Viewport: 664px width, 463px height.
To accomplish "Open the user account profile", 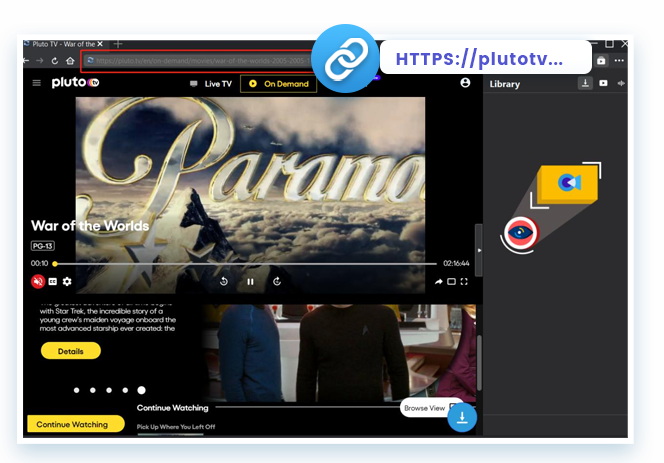I will pyautogui.click(x=465, y=83).
